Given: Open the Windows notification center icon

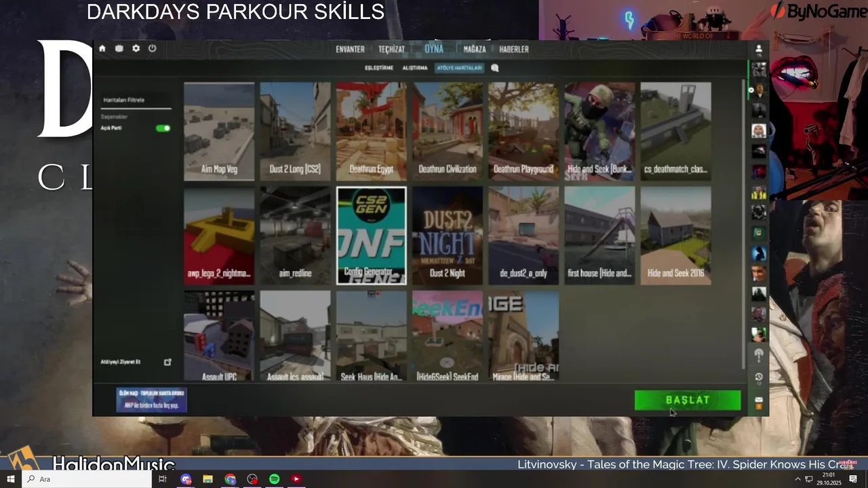Looking at the screenshot, I should [853, 479].
